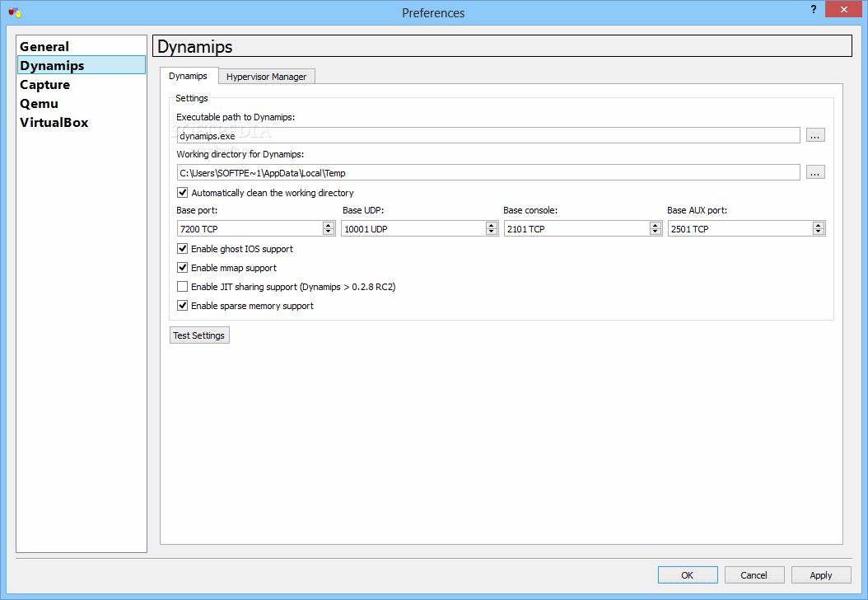Open the VirtualBox preferences section
The width and height of the screenshot is (868, 600).
click(82, 123)
